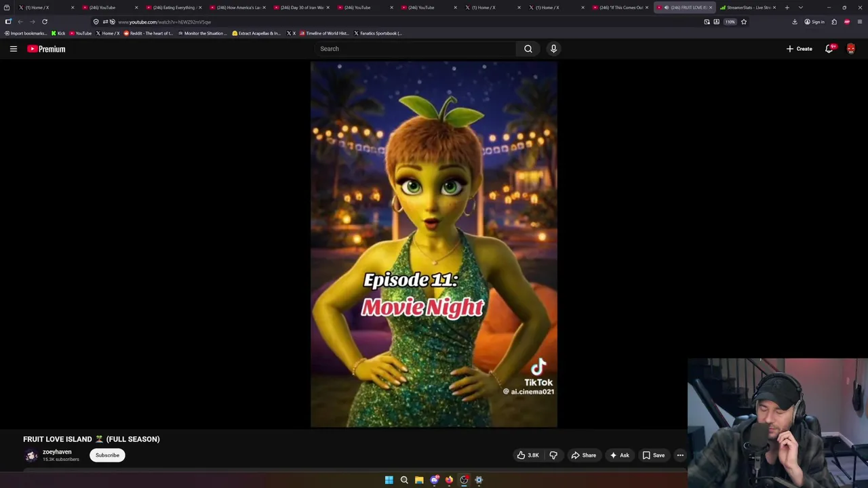Switch to the If This Comes Out tab
868x488 pixels.
619,7
